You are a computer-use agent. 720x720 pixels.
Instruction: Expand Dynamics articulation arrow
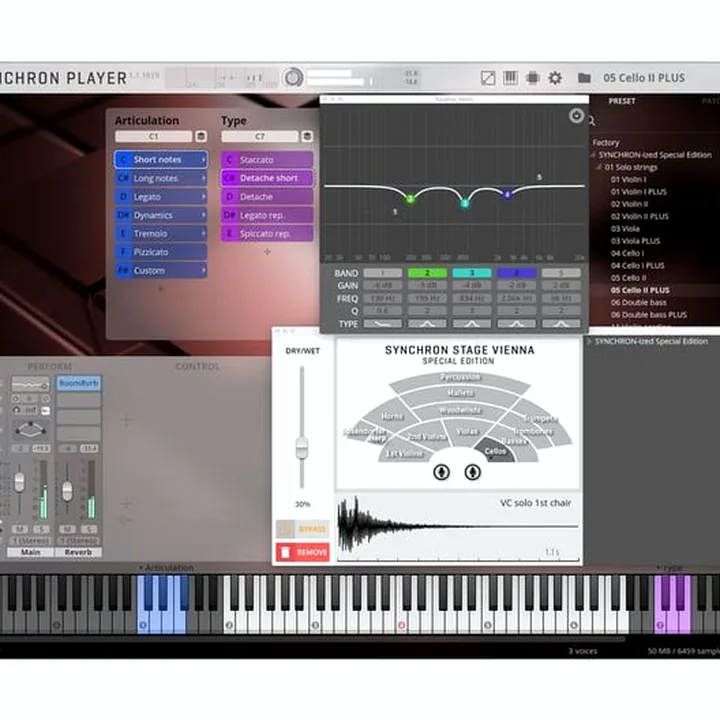pos(203,215)
